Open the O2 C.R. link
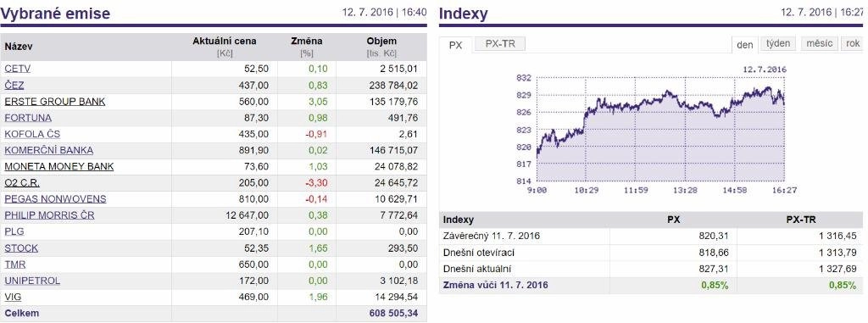 click(x=22, y=183)
